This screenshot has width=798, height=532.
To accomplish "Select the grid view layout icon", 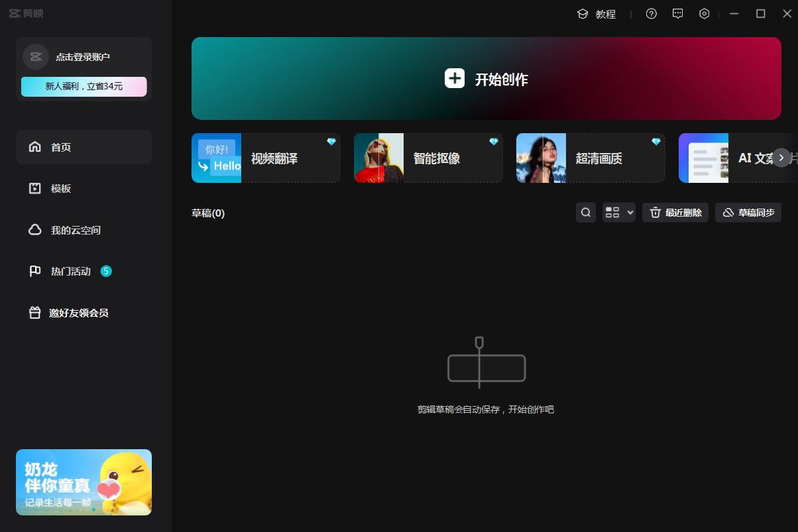I will (613, 212).
